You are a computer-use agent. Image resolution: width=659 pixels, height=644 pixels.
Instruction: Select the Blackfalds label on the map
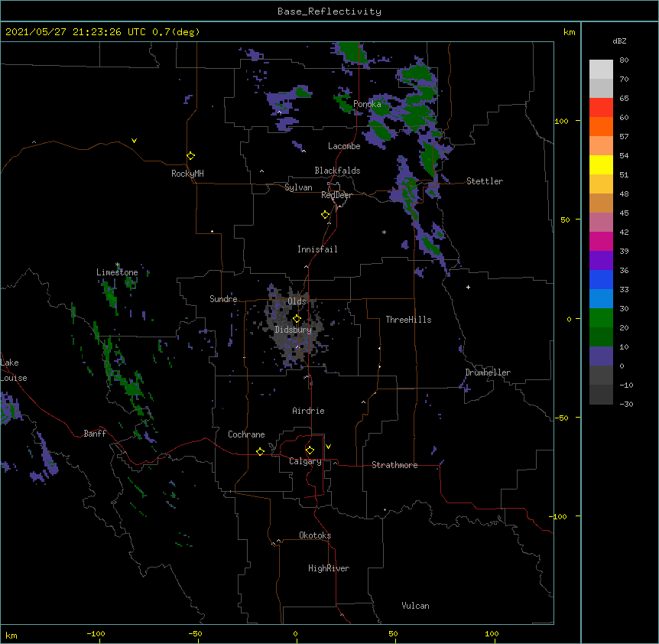(x=337, y=171)
